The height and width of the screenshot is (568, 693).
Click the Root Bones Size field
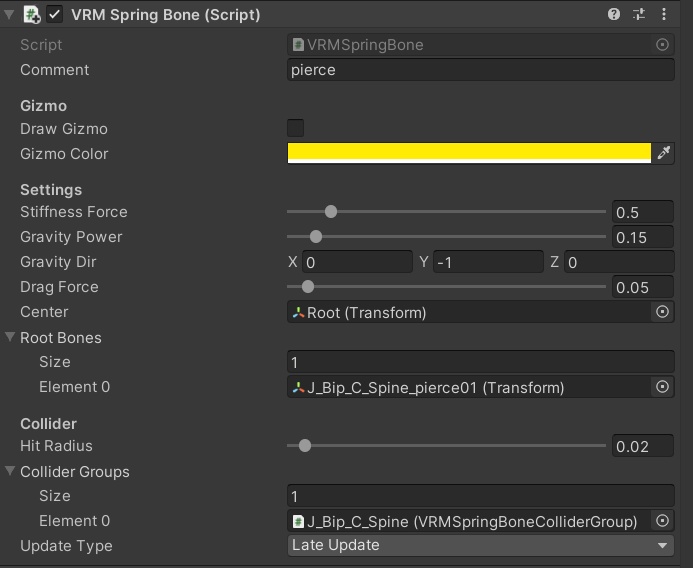tap(480, 362)
